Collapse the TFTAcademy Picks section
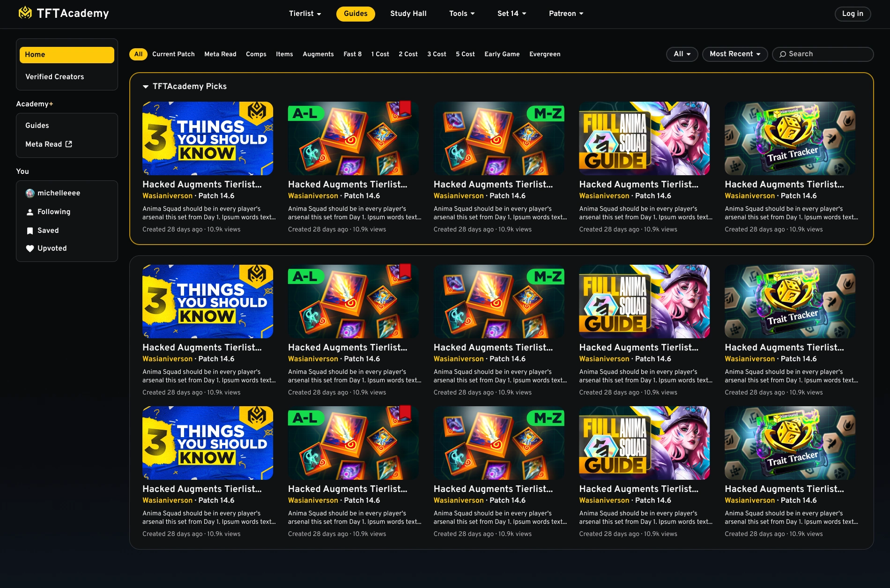 click(145, 86)
